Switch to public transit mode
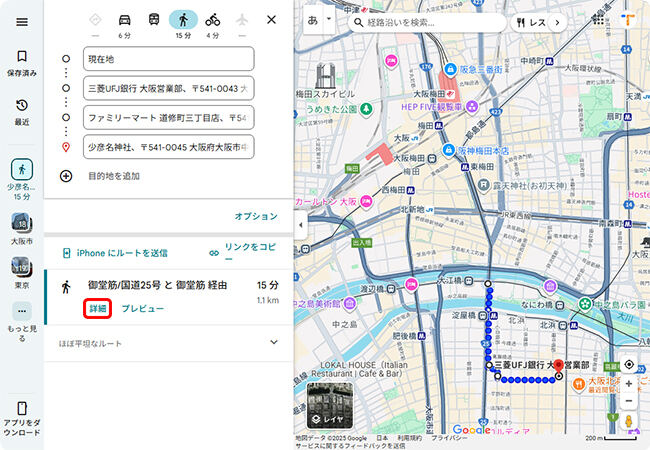Screen dimensions: 650x450 (154, 20)
